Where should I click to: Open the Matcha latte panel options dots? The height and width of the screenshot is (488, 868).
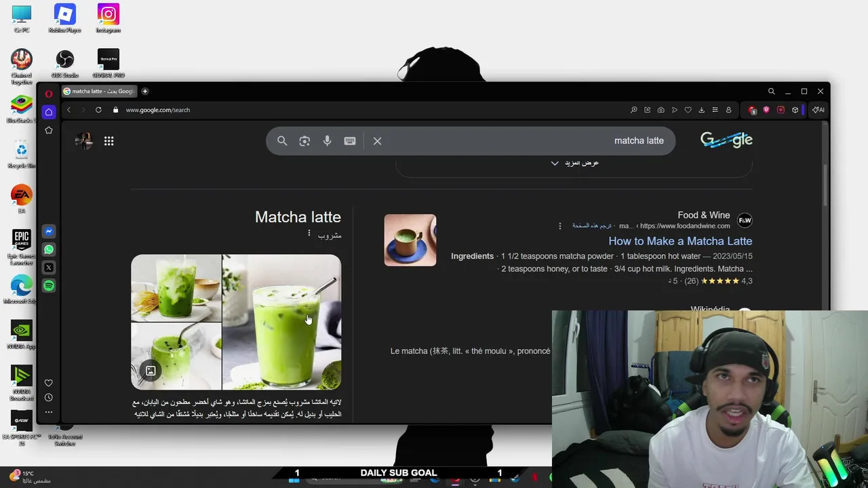coord(309,234)
